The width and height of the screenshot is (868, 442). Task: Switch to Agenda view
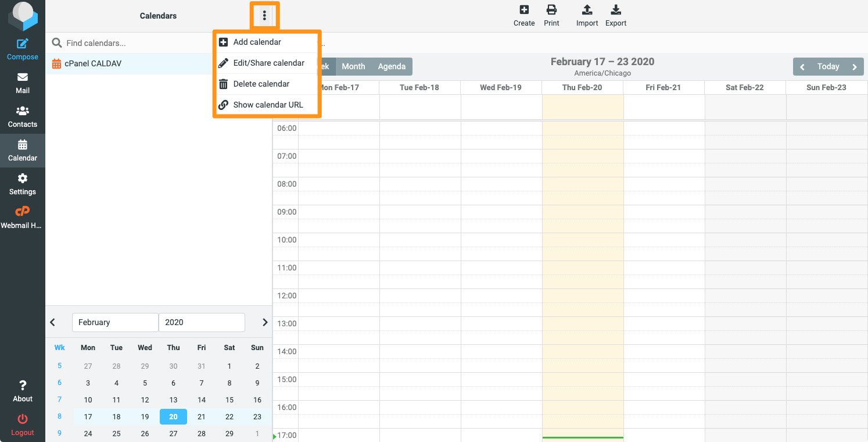(x=392, y=66)
